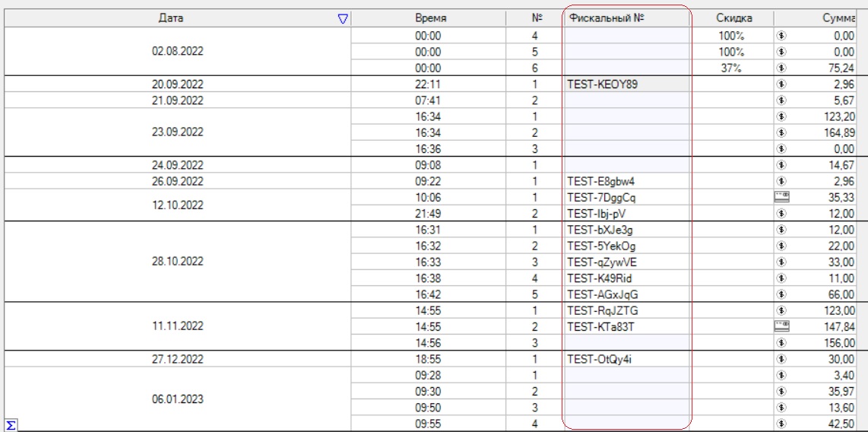Image resolution: width=868 pixels, height=432 pixels.
Task: Select the row with time 22:11
Action: pos(430,84)
